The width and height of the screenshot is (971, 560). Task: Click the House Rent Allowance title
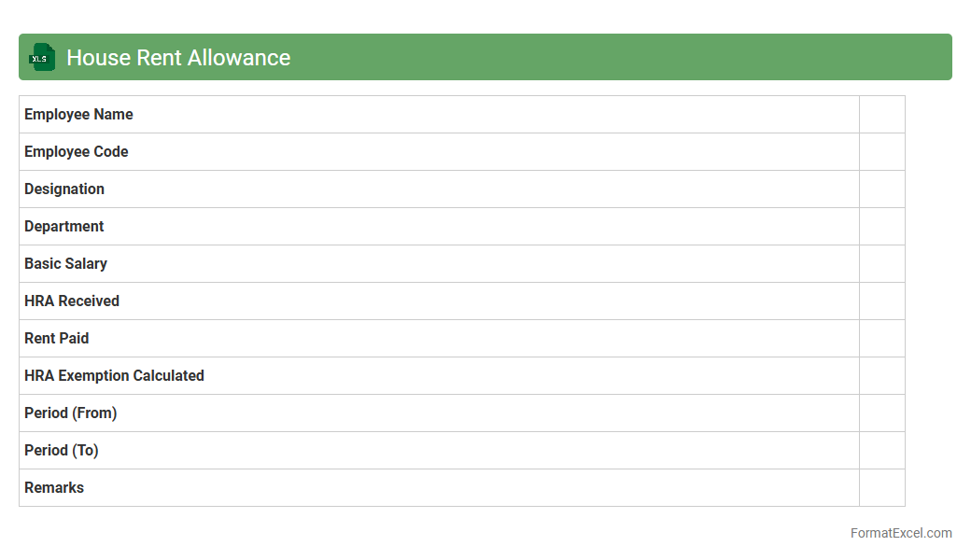(x=178, y=58)
